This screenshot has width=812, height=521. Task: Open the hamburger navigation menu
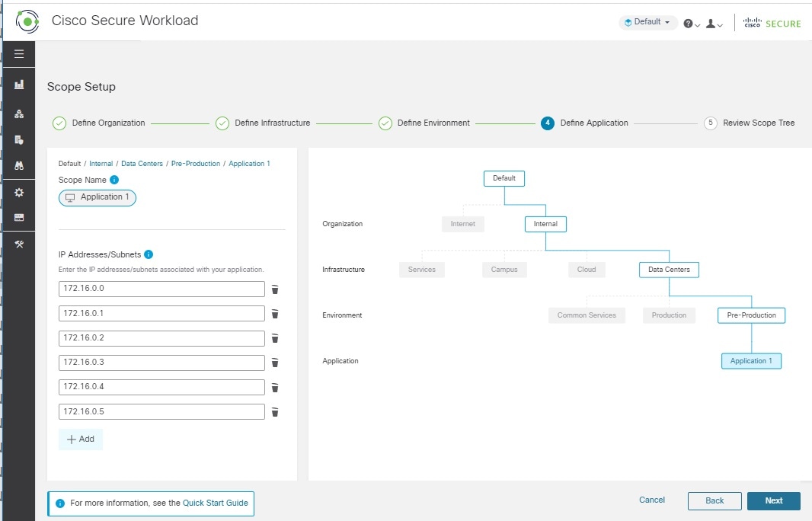(19, 54)
